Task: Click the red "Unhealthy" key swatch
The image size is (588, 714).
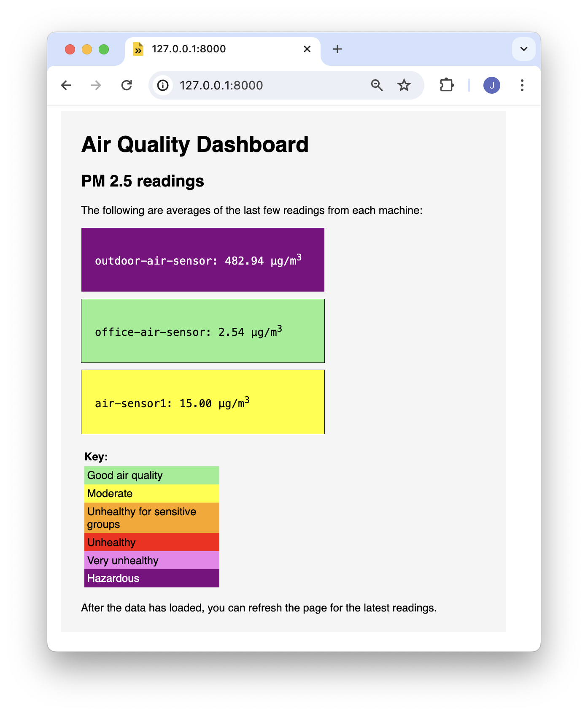Action: (152, 542)
